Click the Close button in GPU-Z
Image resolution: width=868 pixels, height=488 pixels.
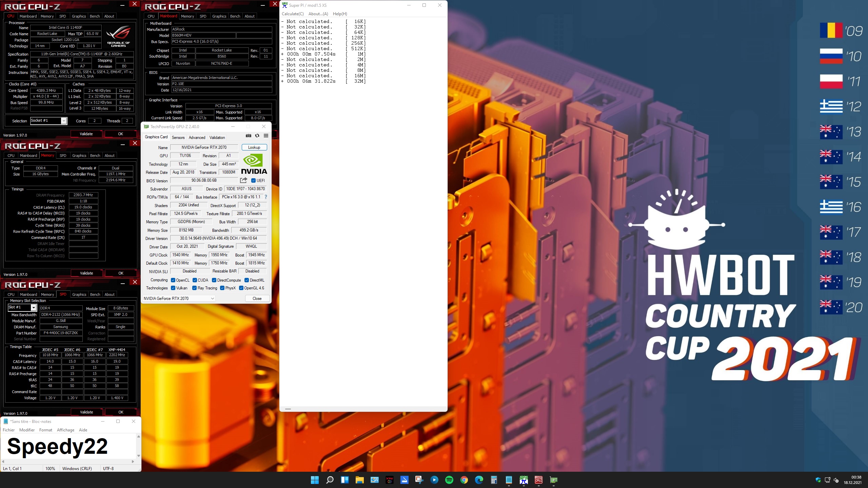point(257,299)
